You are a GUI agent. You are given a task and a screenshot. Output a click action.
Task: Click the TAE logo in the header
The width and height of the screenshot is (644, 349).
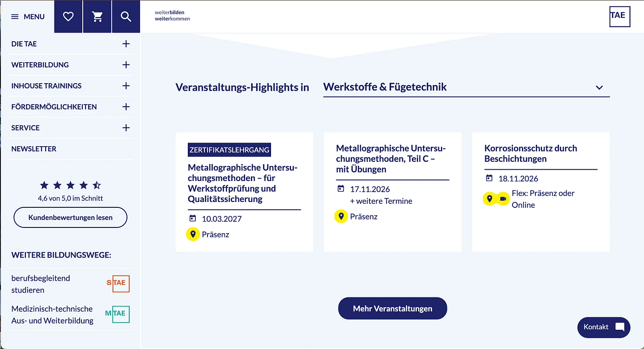[619, 17]
